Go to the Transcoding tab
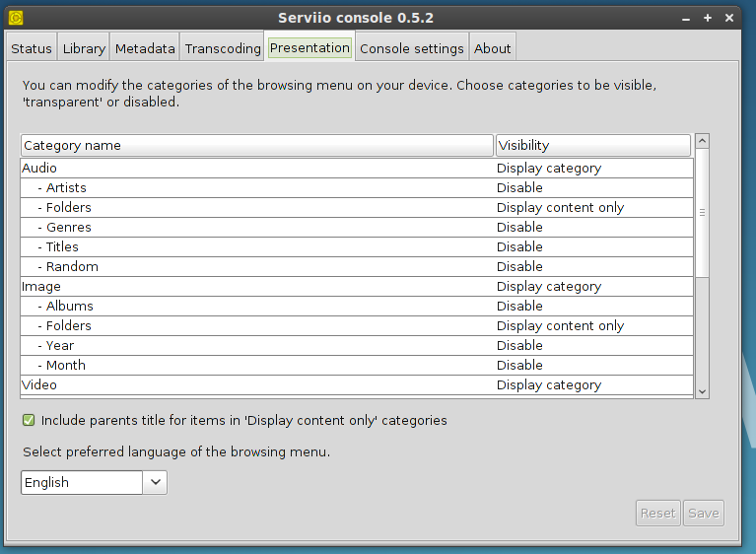Screen dimensions: 756x554 (x=223, y=48)
